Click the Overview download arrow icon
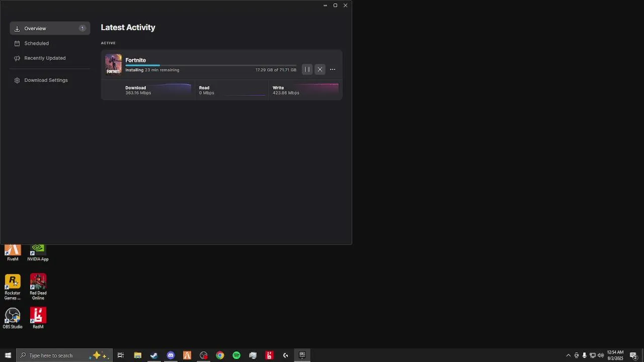Viewport: 644px width, 362px height. (x=17, y=29)
